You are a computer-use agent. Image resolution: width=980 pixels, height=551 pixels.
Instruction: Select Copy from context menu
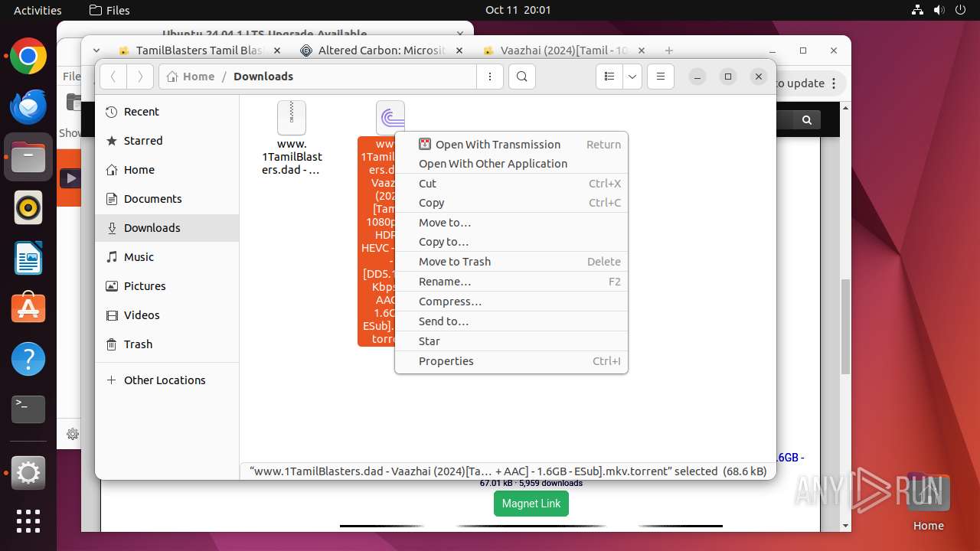(x=511, y=203)
